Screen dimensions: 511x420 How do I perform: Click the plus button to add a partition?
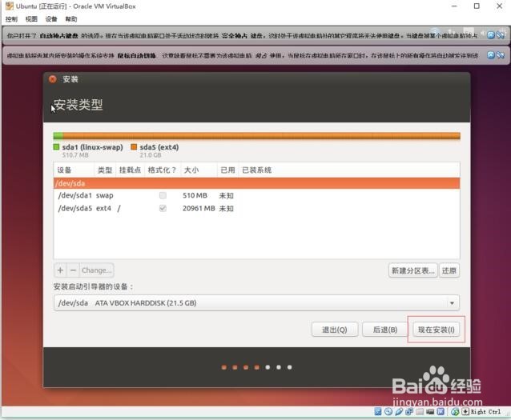click(60, 270)
